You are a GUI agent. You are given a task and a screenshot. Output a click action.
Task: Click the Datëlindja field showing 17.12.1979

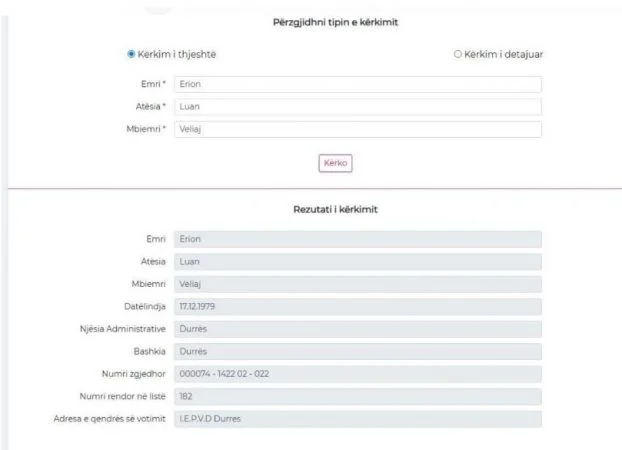(x=357, y=307)
